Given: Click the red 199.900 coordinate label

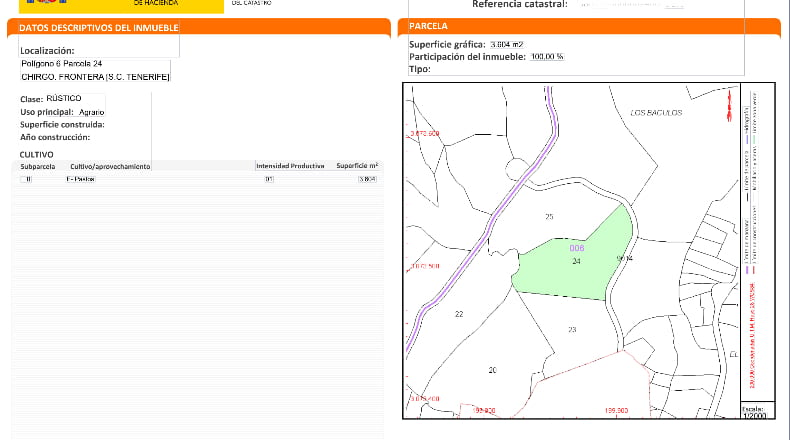Looking at the screenshot, I should (616, 411).
